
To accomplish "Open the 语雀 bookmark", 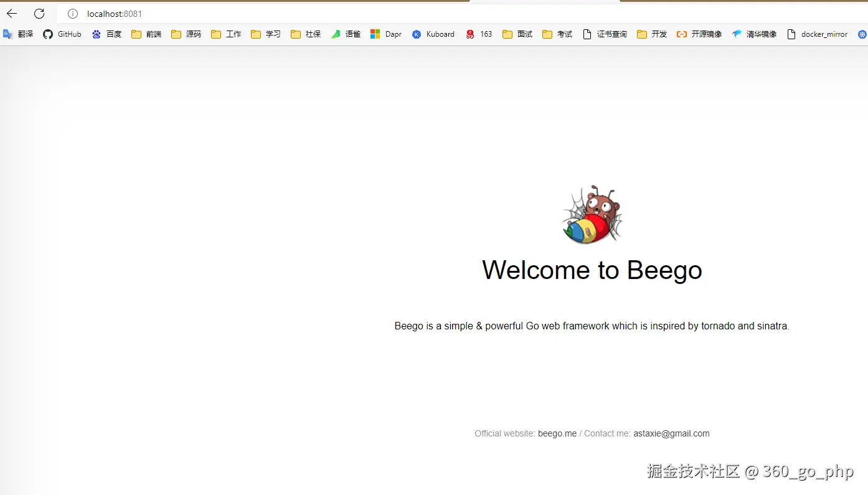I will click(x=346, y=34).
